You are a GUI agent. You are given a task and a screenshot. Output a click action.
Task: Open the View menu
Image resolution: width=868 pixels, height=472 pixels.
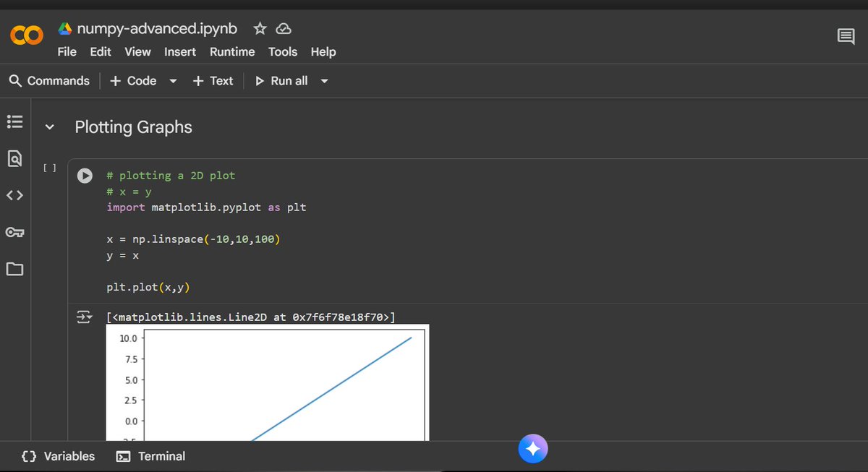coord(137,51)
